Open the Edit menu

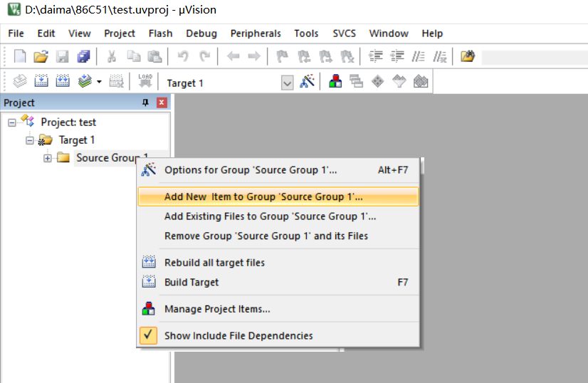[x=46, y=33]
